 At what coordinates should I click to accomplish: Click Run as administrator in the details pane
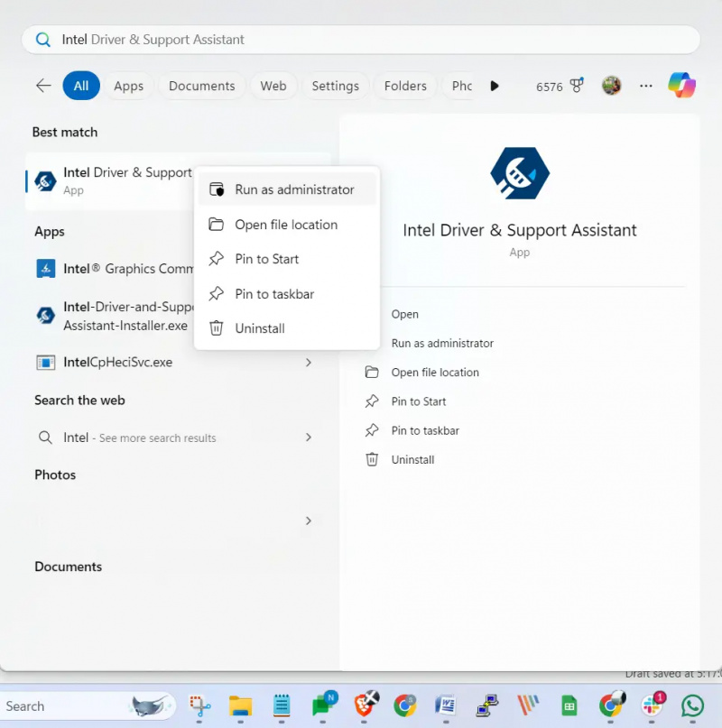point(442,343)
